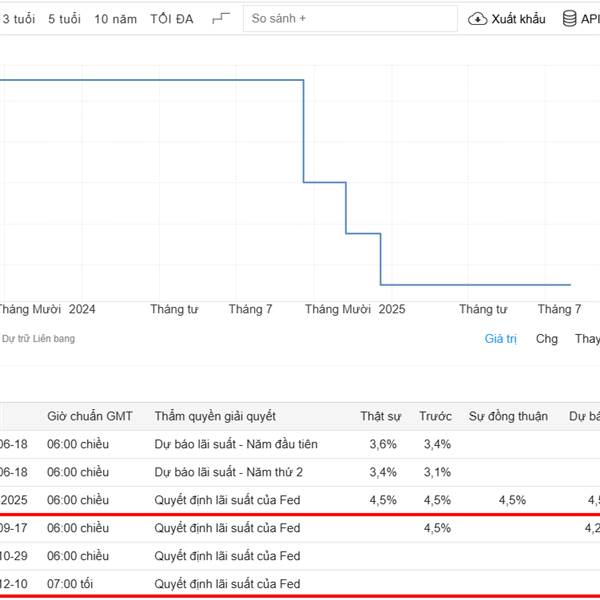
Task: Click the 2024 label on chart axis
Action: pyautogui.click(x=82, y=309)
